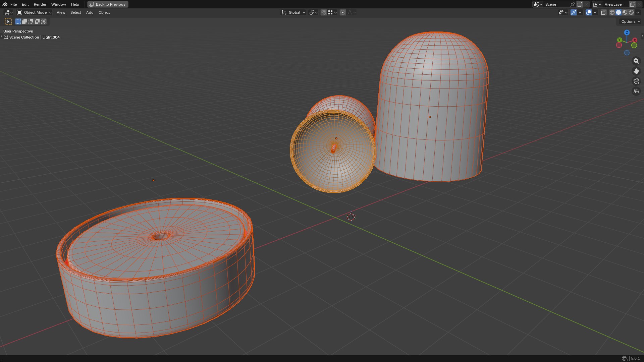Image resolution: width=644 pixels, height=362 pixels.
Task: Click the zoom view magnifier icon
Action: [636, 61]
